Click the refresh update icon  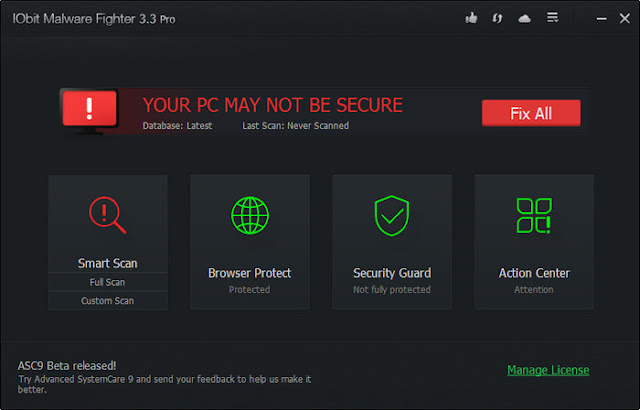click(497, 18)
